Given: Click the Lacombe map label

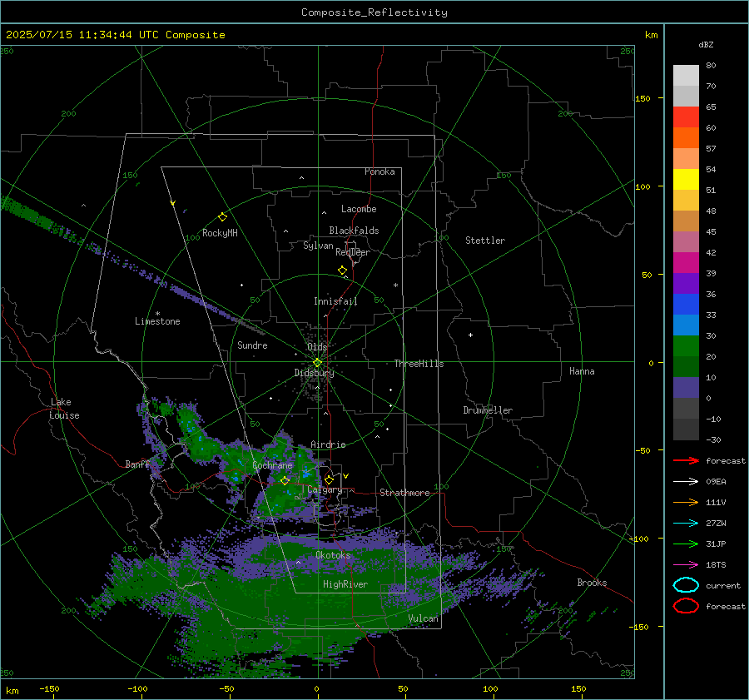Looking at the screenshot, I should (x=359, y=209).
